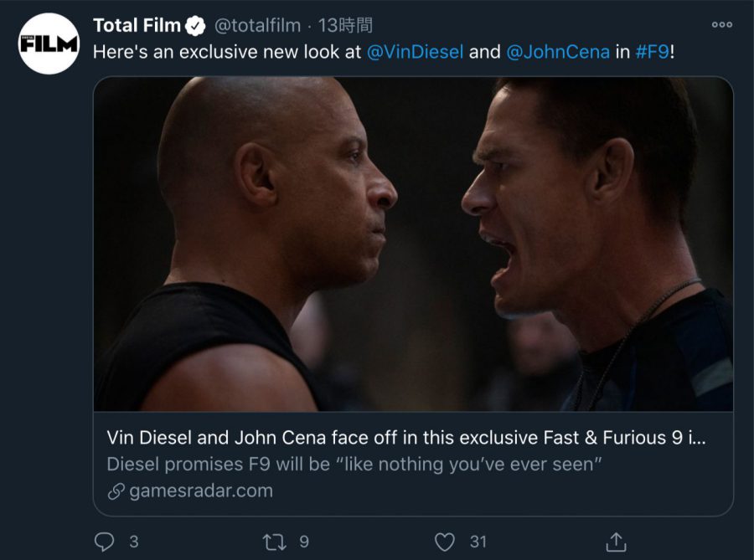754x560 pixels.
Task: Visit the @VinDiesel mention
Action: [x=415, y=51]
